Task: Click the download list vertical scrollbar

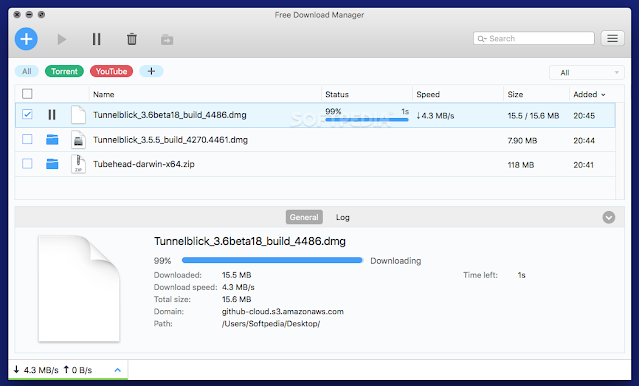Action: point(619,151)
